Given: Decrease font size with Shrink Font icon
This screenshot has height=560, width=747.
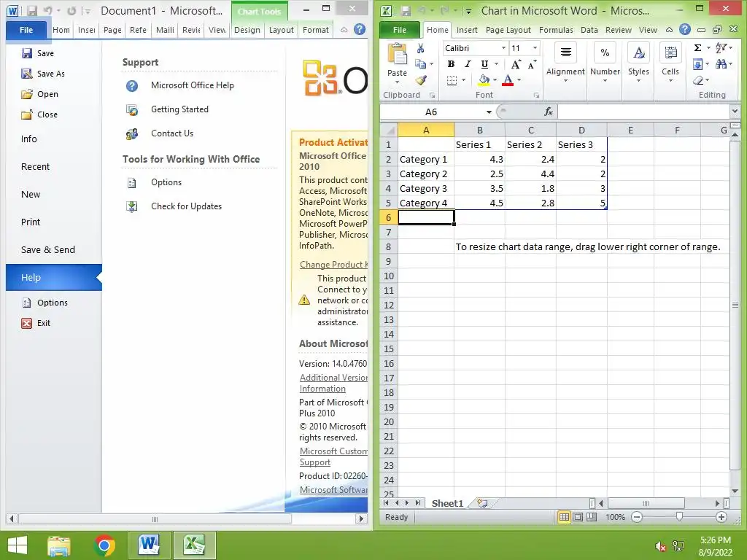Looking at the screenshot, I should pyautogui.click(x=532, y=64).
